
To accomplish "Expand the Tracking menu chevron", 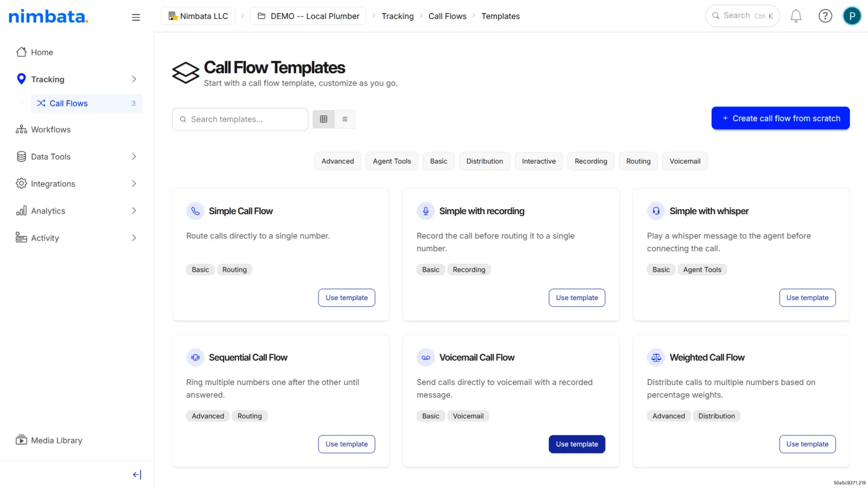I will tap(134, 79).
